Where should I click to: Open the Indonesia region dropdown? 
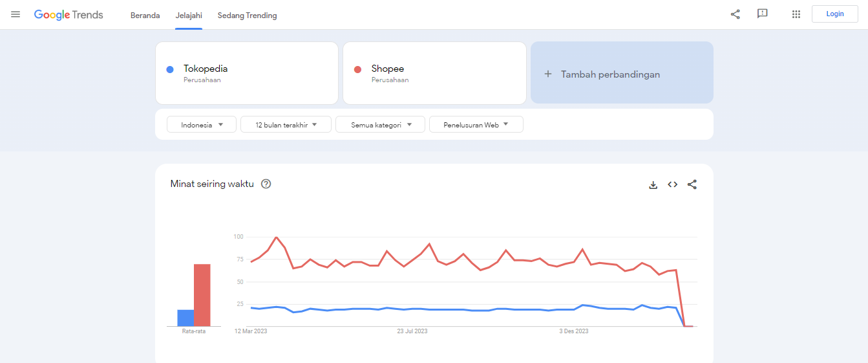click(202, 124)
